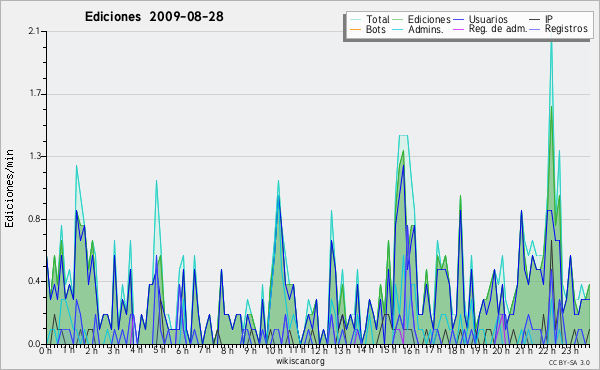Screen dimensions: 600x370
Task: Click the flat-topped peak near 16 h
Action: (403, 135)
